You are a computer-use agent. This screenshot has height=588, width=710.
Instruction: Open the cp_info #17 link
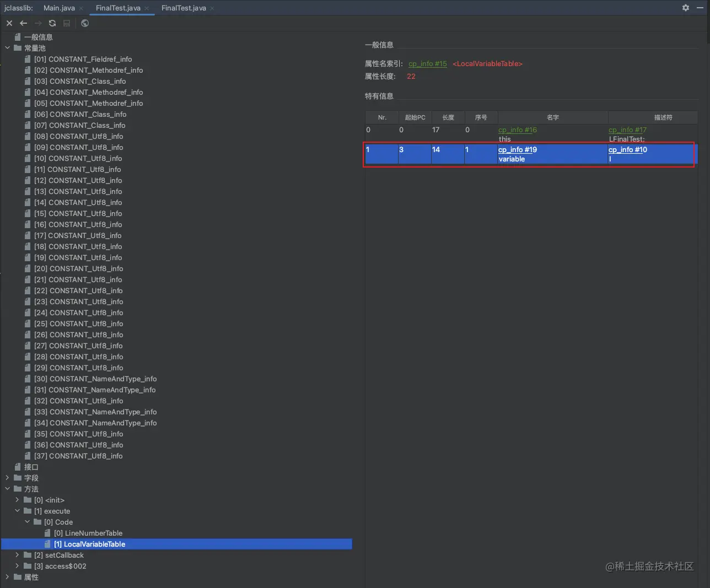click(x=627, y=130)
